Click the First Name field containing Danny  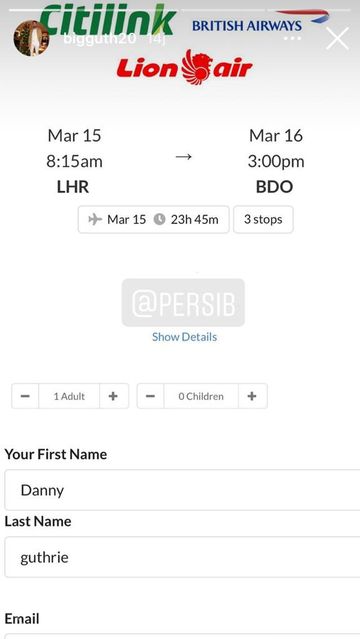182,490
